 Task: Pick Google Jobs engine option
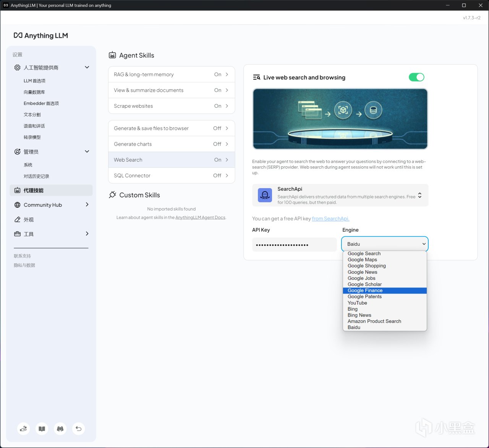pyautogui.click(x=385, y=278)
